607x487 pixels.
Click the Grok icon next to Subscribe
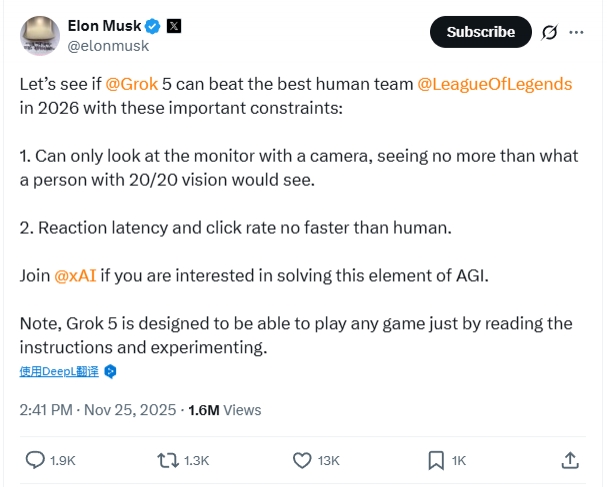pyautogui.click(x=548, y=32)
